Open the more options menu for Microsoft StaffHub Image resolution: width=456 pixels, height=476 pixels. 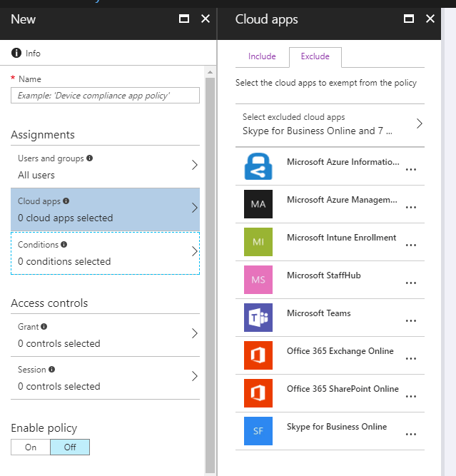coord(411,283)
